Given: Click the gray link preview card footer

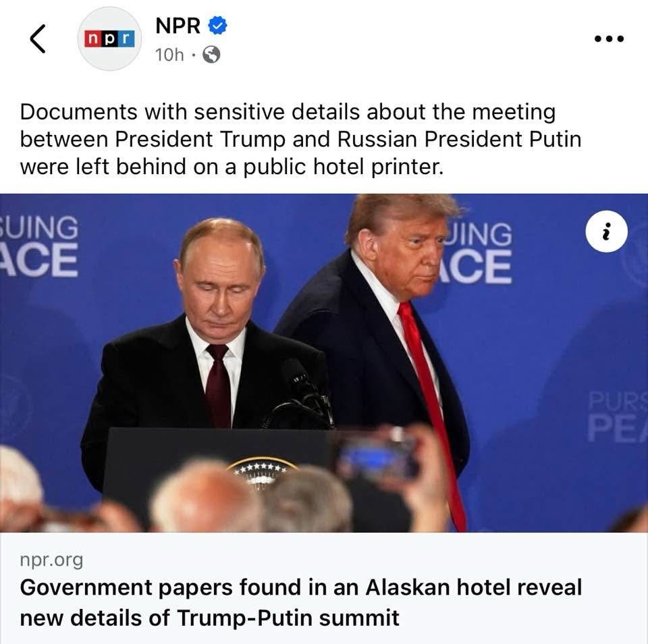Looking at the screenshot, I should [x=324, y=588].
